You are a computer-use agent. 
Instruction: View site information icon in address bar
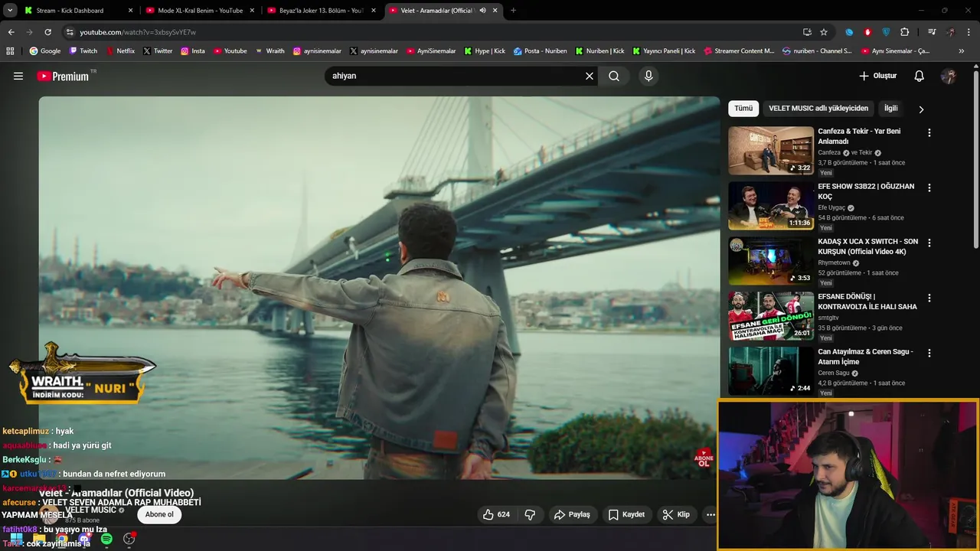pyautogui.click(x=70, y=32)
